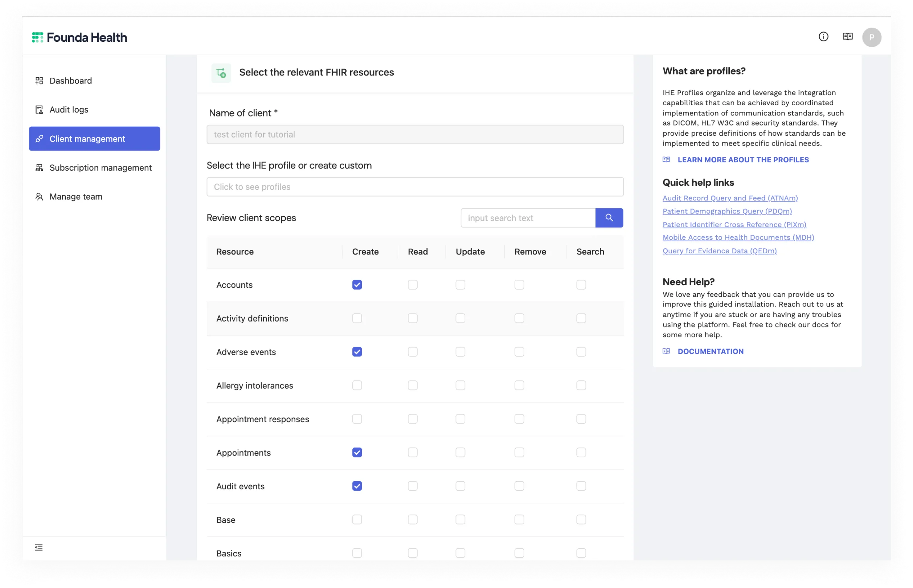Open Manage team page
913x588 pixels.
coord(94,197)
